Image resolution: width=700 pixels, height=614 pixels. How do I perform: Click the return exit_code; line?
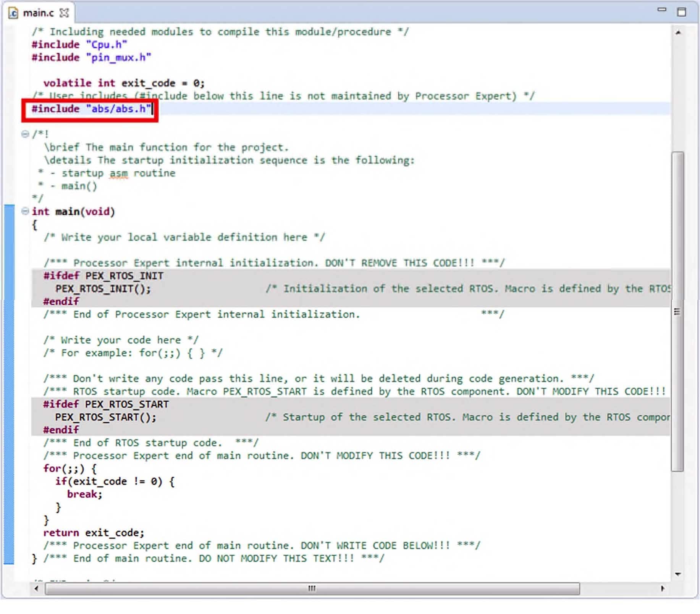pyautogui.click(x=94, y=533)
